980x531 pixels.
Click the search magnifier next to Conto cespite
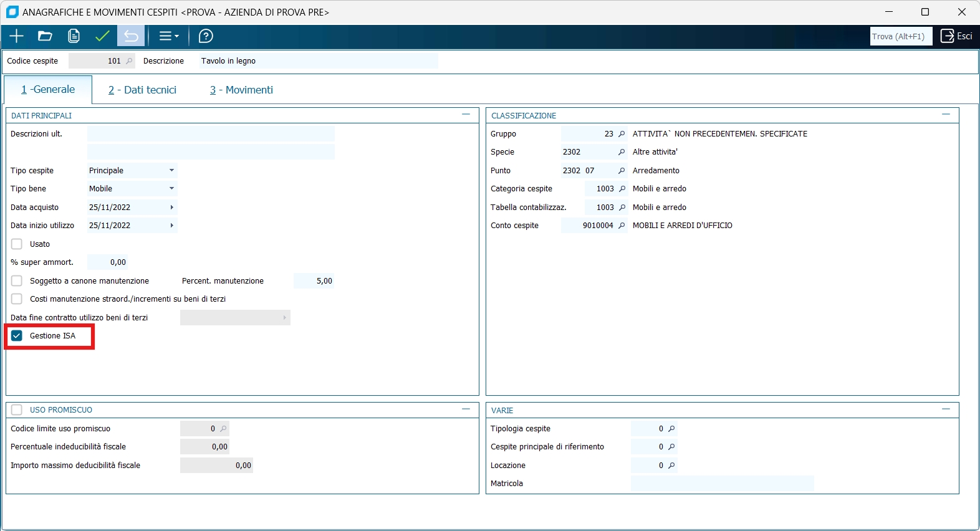(x=622, y=226)
